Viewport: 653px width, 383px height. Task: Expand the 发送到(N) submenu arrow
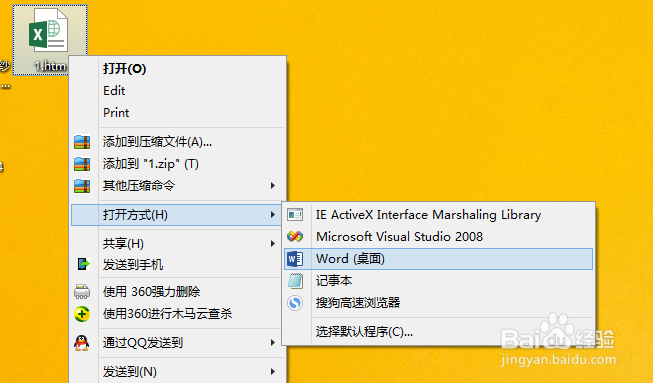point(273,371)
